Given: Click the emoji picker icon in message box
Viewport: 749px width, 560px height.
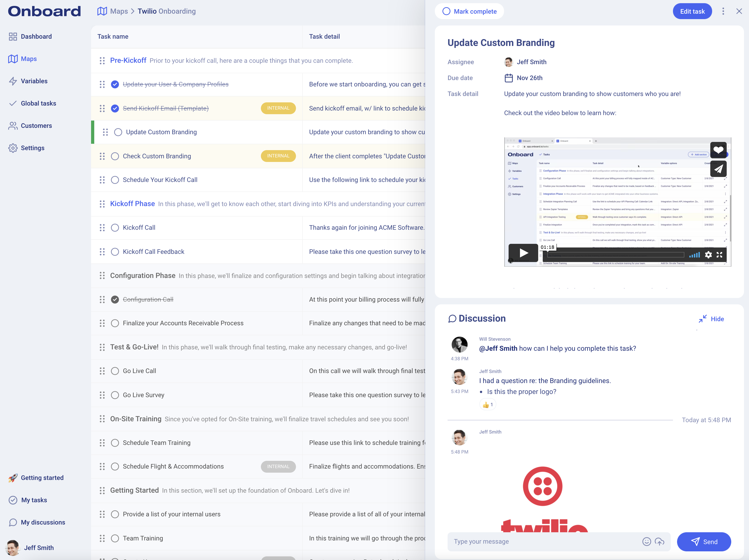Looking at the screenshot, I should click(646, 541).
